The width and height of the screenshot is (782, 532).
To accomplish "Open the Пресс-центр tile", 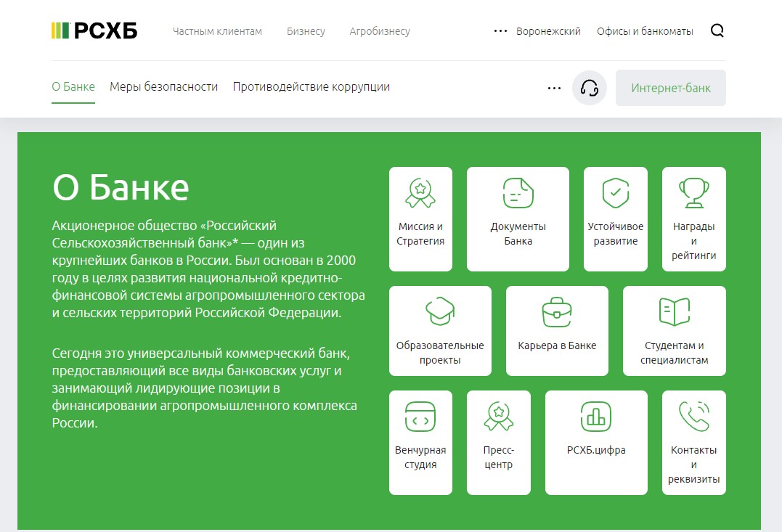I will click(498, 442).
